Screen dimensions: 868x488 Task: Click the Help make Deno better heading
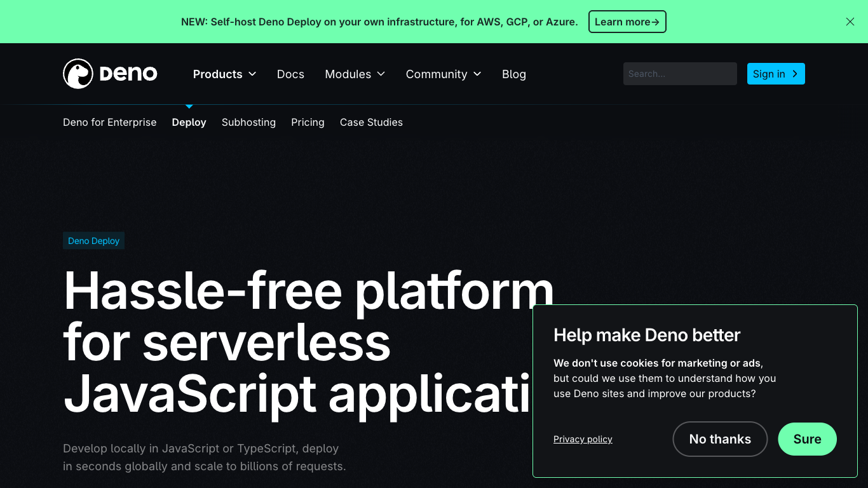click(x=647, y=335)
